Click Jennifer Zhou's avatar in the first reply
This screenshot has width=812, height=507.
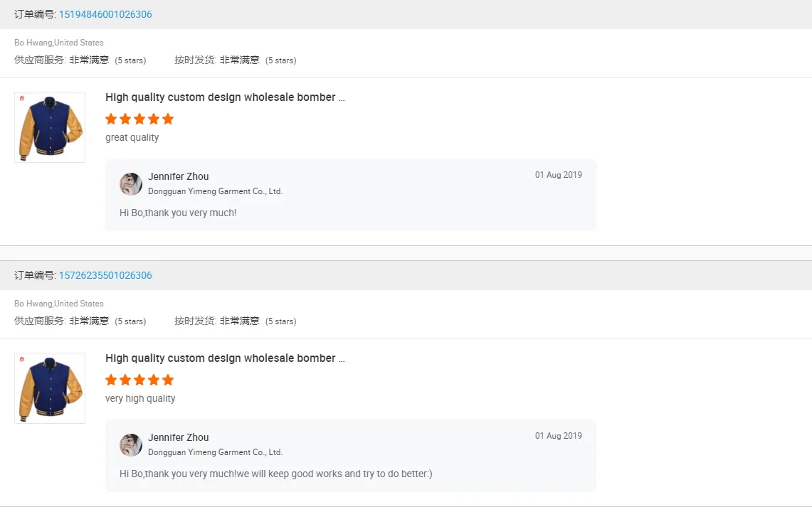click(131, 184)
